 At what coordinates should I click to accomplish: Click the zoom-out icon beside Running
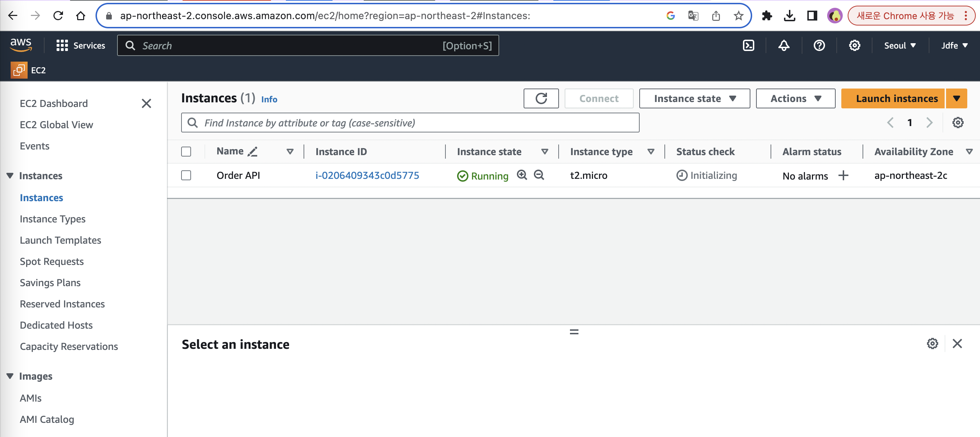click(x=539, y=175)
